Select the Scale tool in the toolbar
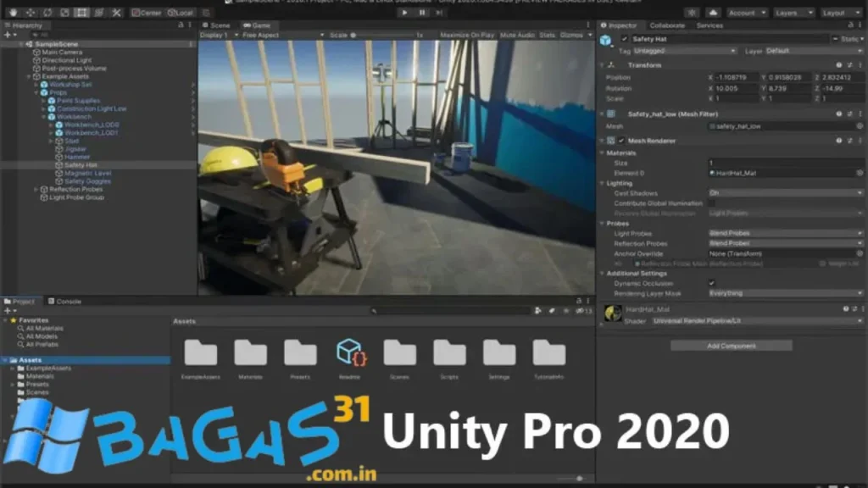This screenshot has height=488, width=868. [x=64, y=12]
